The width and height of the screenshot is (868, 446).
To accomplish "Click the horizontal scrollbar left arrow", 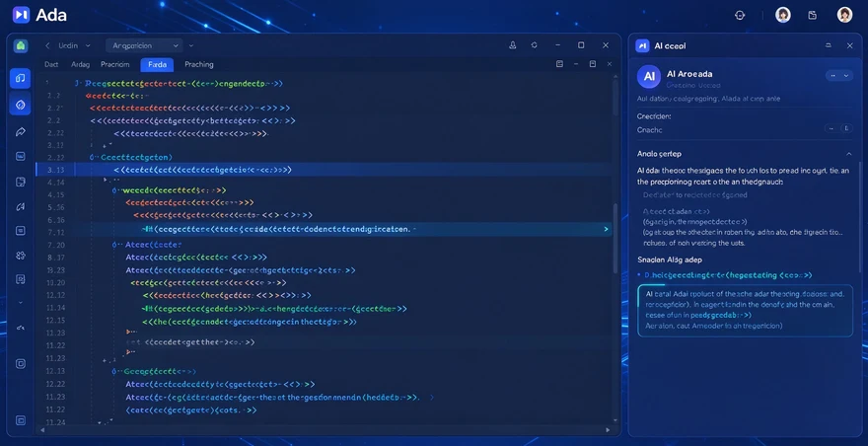I will pyautogui.click(x=41, y=430).
